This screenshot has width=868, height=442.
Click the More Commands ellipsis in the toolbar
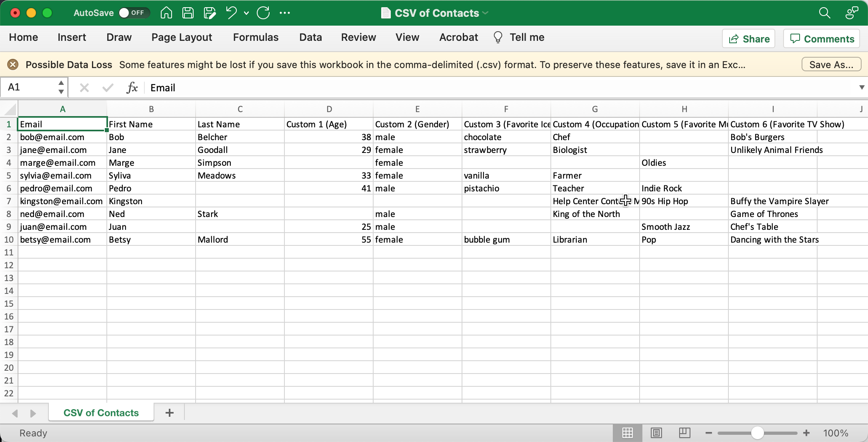point(285,13)
